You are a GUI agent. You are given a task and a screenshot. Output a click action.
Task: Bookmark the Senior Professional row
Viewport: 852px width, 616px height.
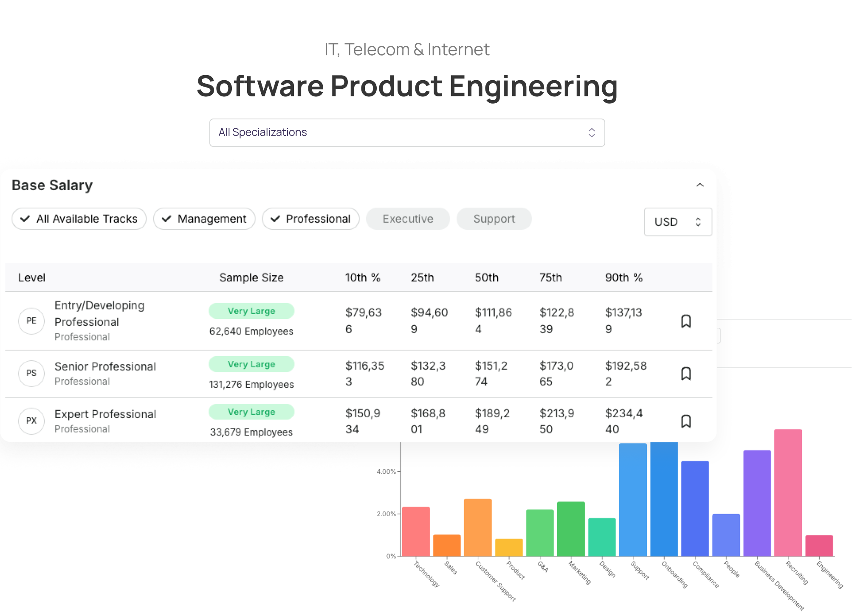pos(686,374)
